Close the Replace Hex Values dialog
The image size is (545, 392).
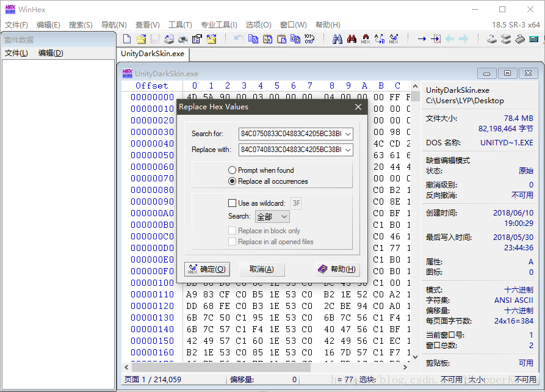click(358, 107)
